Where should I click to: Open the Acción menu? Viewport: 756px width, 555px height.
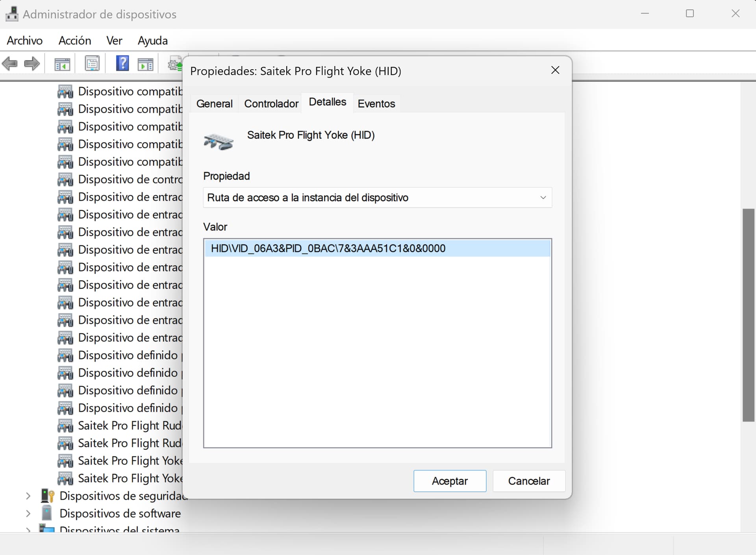click(74, 41)
